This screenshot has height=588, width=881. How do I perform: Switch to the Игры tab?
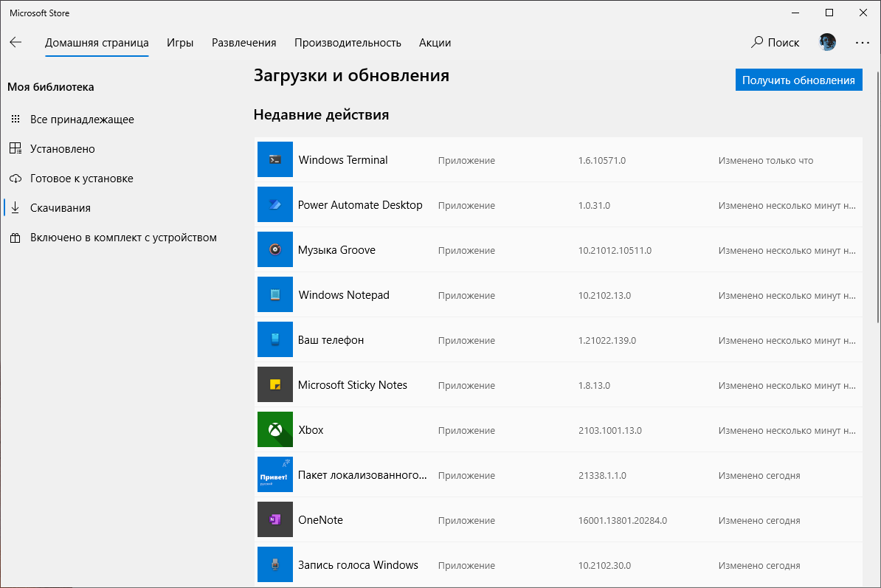click(180, 42)
